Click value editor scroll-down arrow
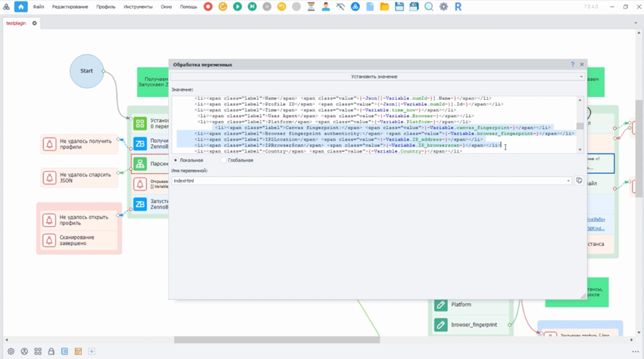This screenshot has height=359, width=644. [580, 150]
